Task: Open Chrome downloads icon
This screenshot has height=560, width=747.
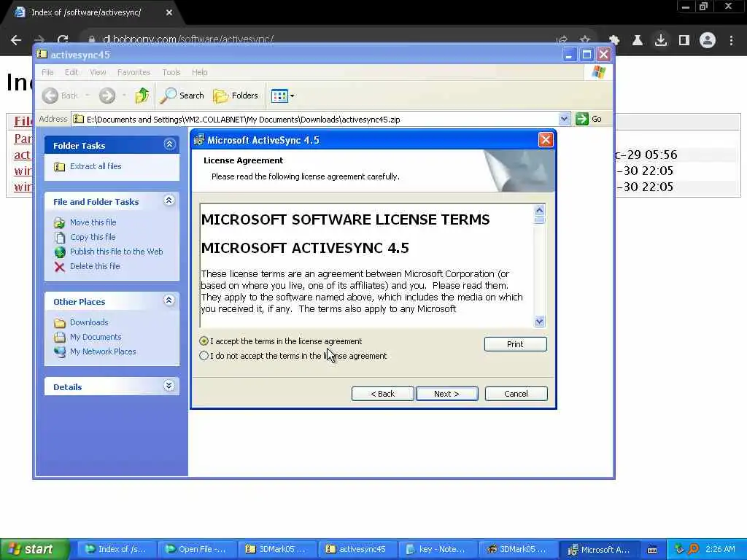Action: tap(661, 41)
